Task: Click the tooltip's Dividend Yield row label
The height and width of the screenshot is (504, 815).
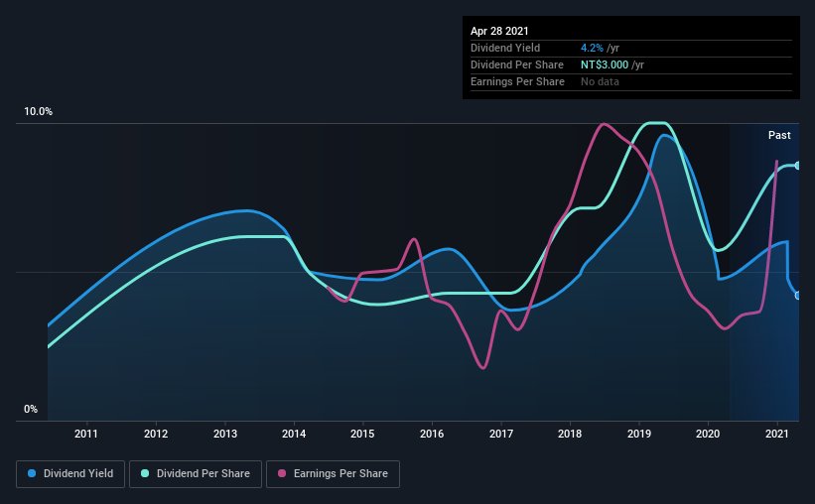Action: (x=505, y=49)
